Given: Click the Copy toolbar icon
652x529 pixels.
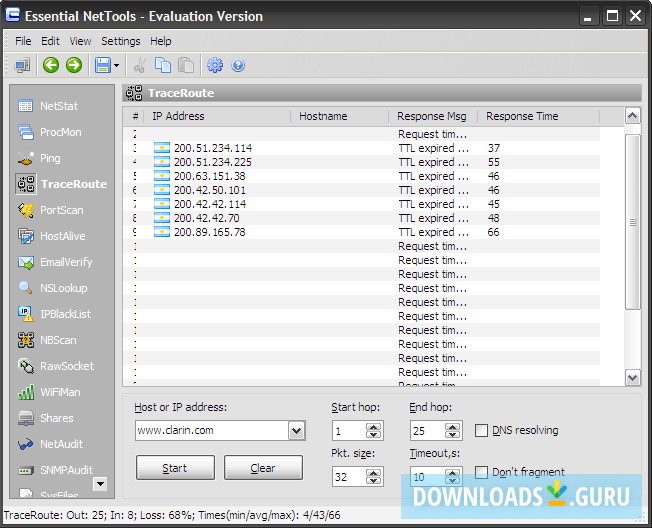Looking at the screenshot, I should (163, 65).
